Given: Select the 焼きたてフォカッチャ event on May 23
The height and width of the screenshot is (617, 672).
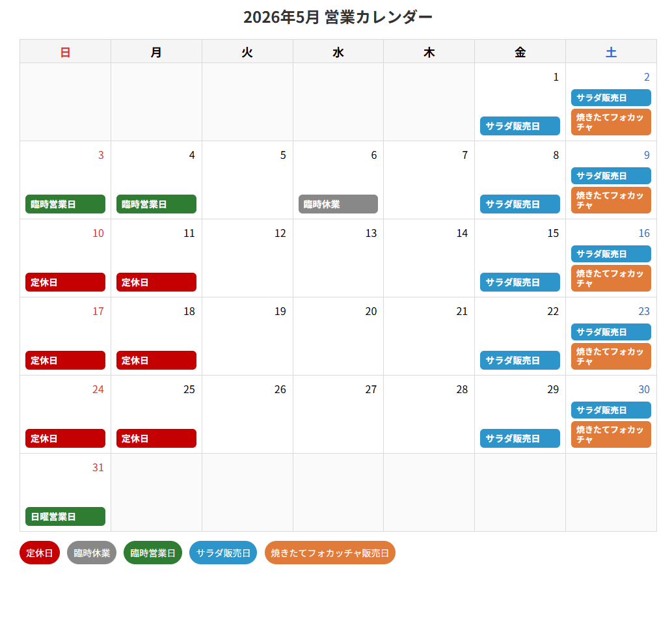Looking at the screenshot, I should [611, 356].
